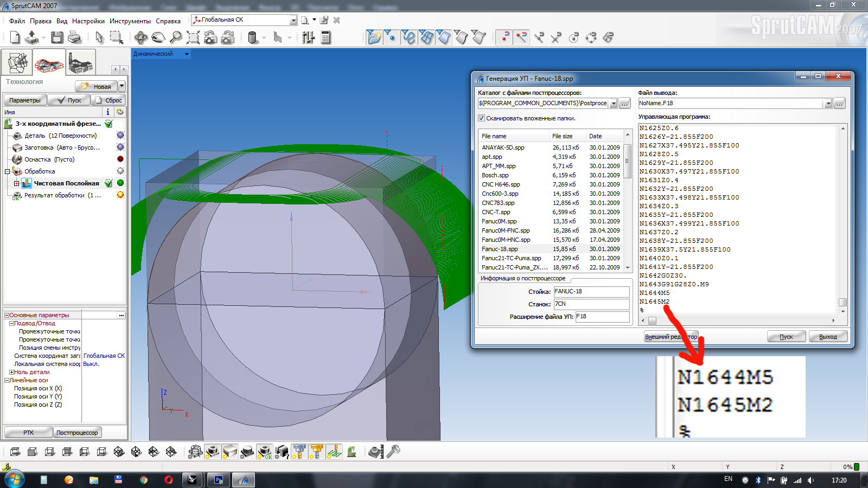Expand the Чистовая Послойная operation node
This screenshot has height=488, width=868.
pos(16,183)
